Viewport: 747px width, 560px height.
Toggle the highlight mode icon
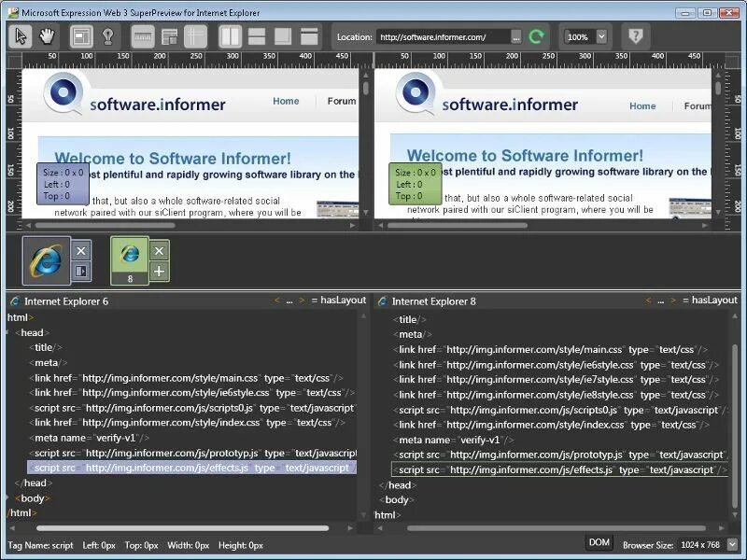pyautogui.click(x=80, y=36)
